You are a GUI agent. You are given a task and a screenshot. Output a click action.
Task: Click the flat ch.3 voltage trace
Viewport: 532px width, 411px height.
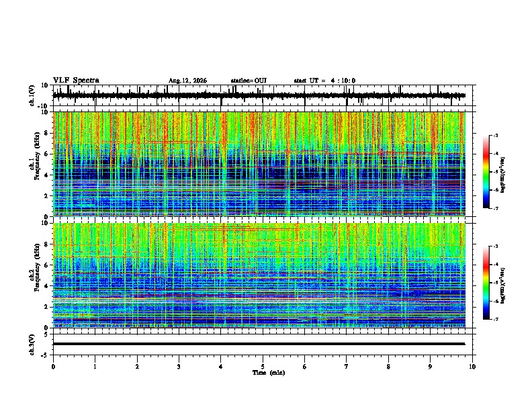pos(259,344)
